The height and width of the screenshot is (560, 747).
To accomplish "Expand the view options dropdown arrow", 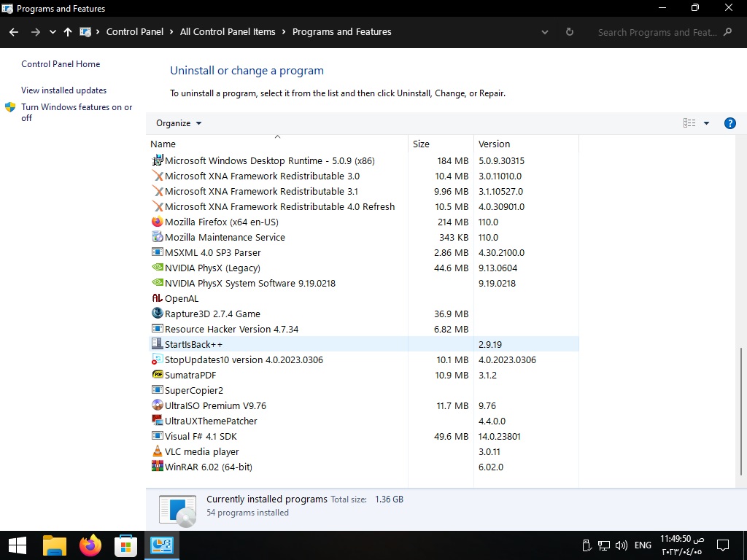I will 706,123.
